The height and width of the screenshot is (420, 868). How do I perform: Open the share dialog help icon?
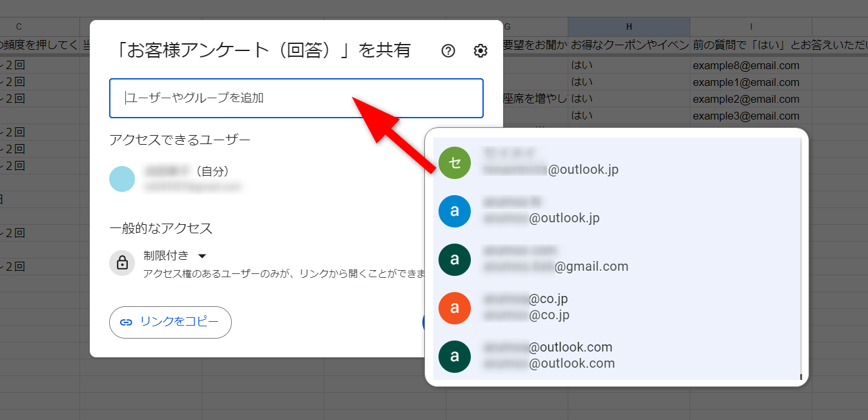pos(448,51)
